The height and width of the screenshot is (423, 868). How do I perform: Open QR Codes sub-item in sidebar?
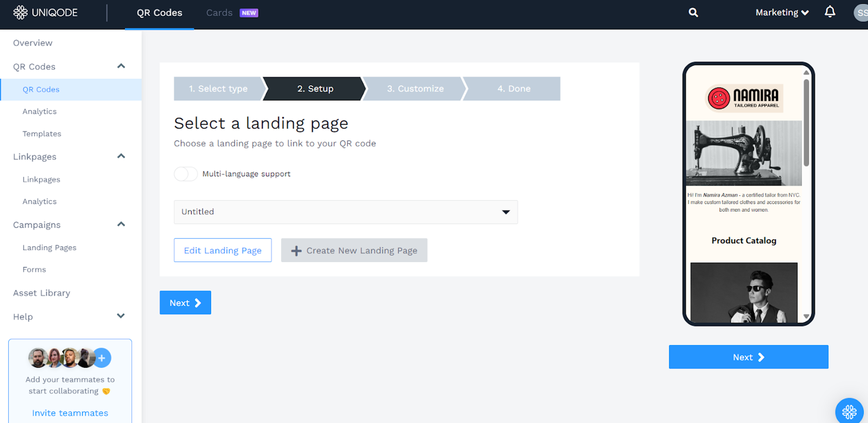point(71,89)
